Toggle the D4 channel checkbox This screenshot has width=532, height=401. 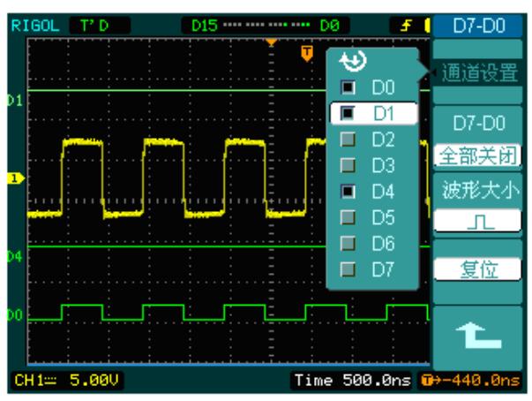pos(348,190)
